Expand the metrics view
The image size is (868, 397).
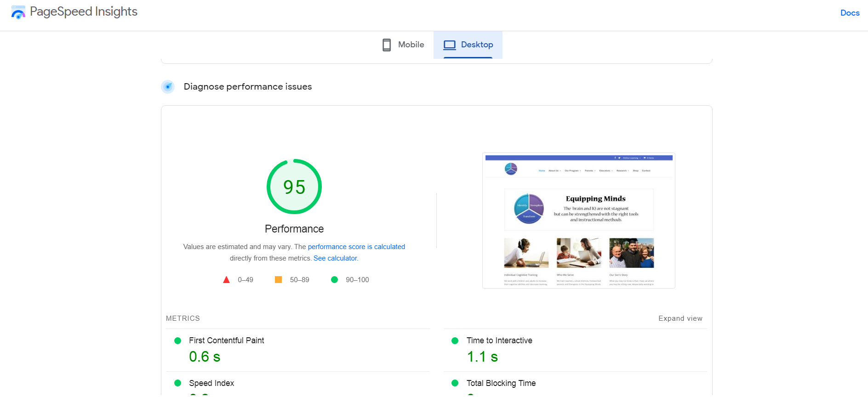pyautogui.click(x=680, y=318)
